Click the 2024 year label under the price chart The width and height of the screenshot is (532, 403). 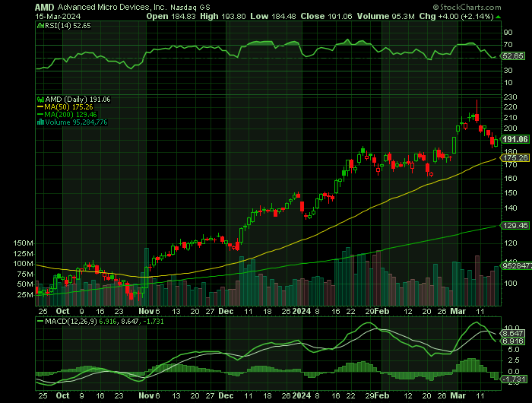point(302,311)
